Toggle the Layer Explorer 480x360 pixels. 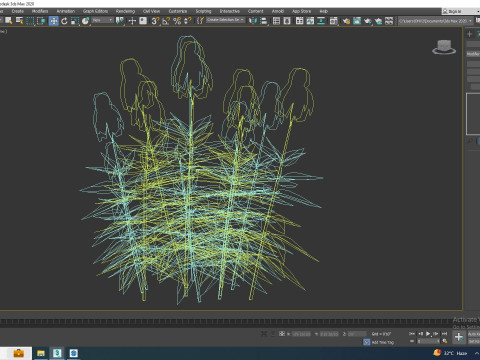[x=287, y=21]
